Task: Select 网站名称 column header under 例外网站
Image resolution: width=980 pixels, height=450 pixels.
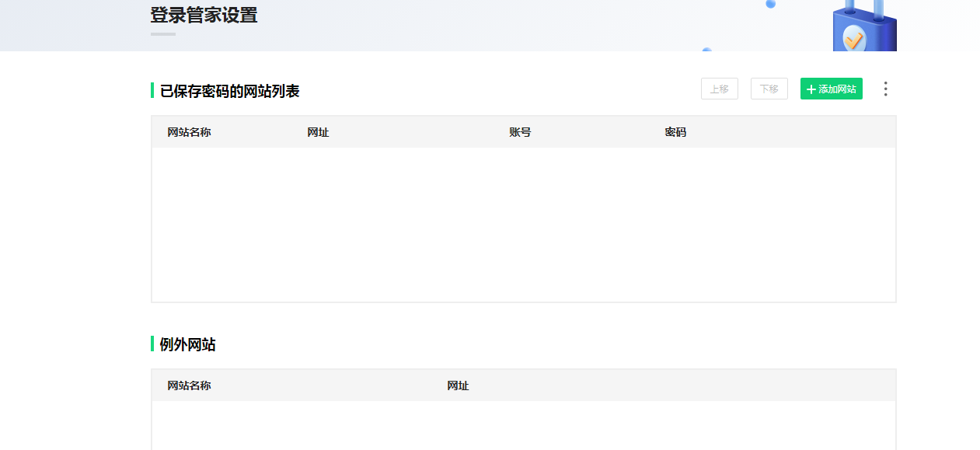Action: point(189,385)
